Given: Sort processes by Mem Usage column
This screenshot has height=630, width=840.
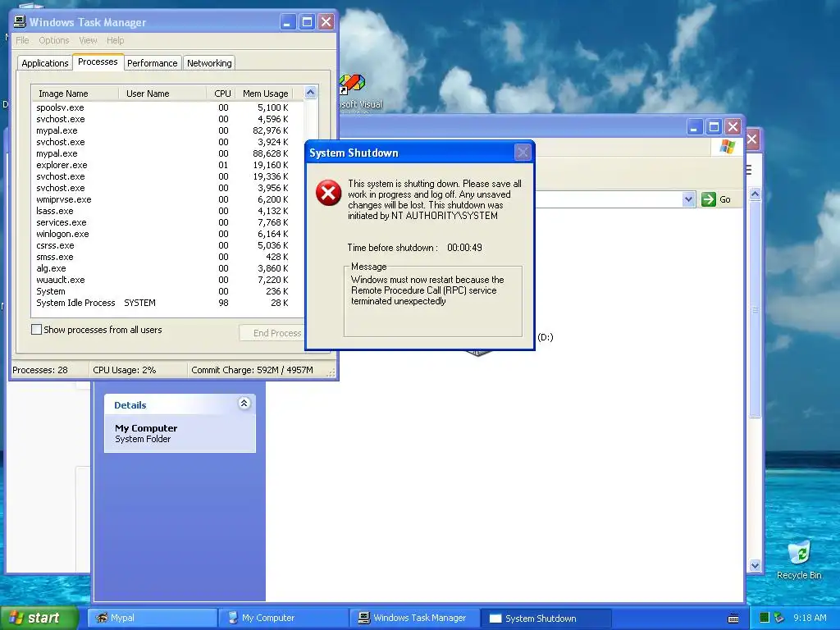Looking at the screenshot, I should [x=263, y=94].
